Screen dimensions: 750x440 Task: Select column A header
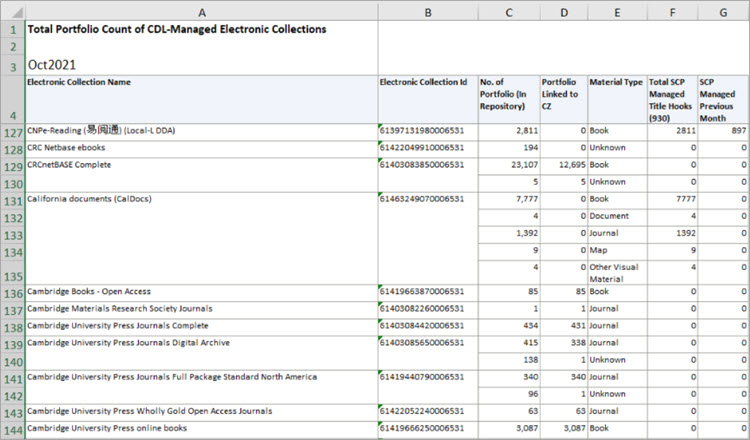pyautogui.click(x=201, y=12)
